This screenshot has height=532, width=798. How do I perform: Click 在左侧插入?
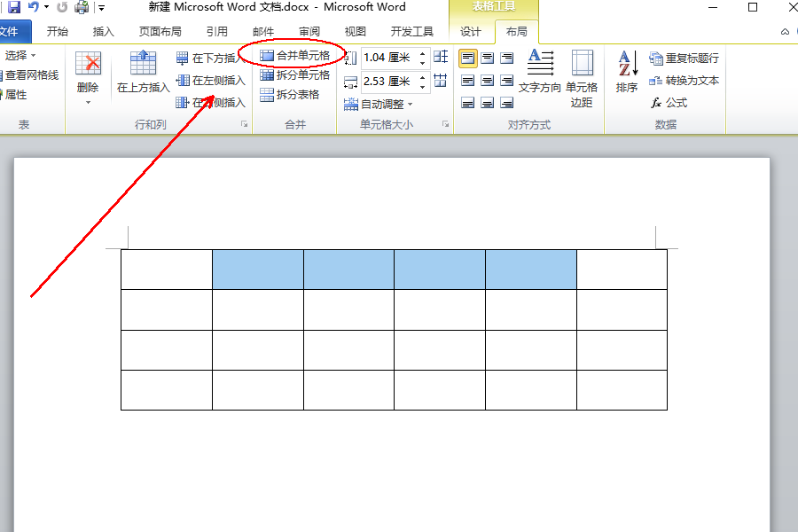[211, 80]
